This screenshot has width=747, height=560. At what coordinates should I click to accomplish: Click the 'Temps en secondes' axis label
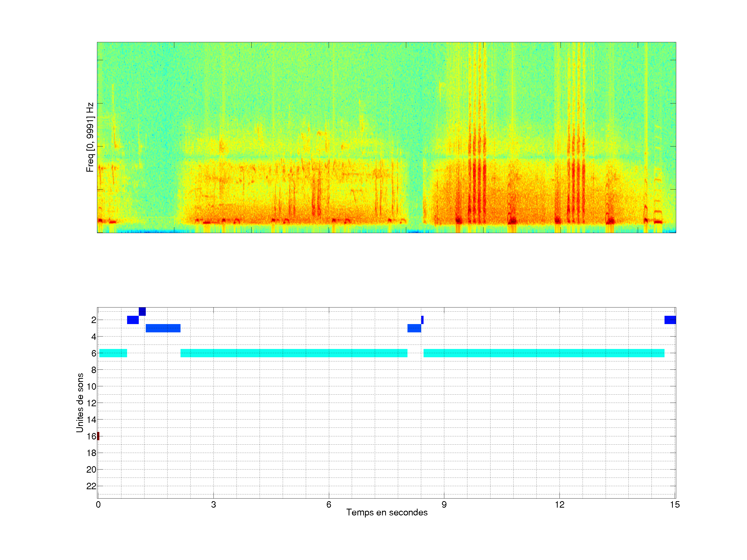point(387,512)
